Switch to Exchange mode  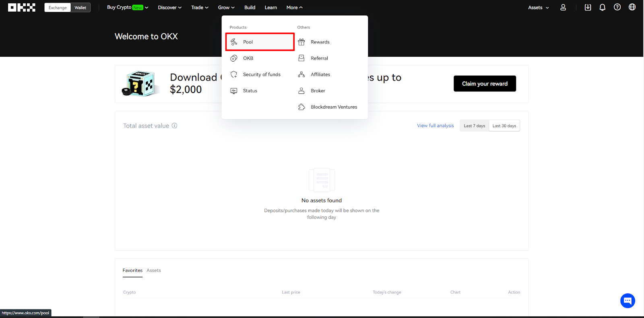(x=58, y=8)
